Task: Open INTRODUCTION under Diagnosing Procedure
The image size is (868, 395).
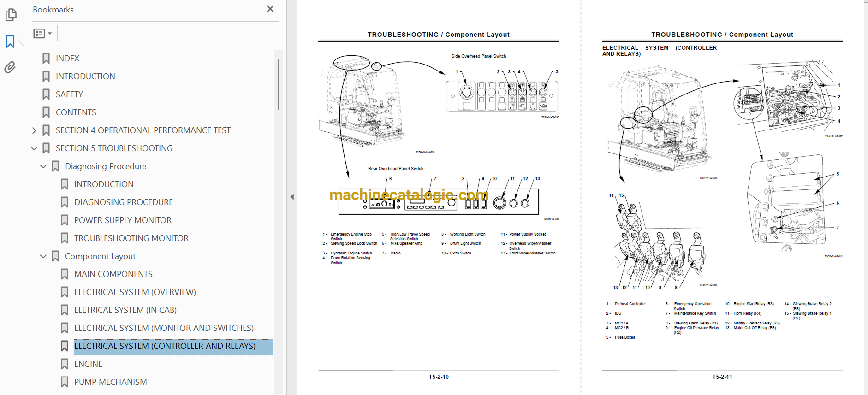Action: (x=104, y=184)
